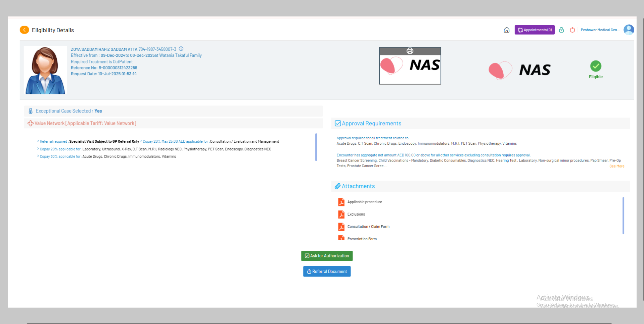The image size is (644, 324).
Task: Open the Consultation / Claim Form PDF icon
Action: (x=341, y=227)
